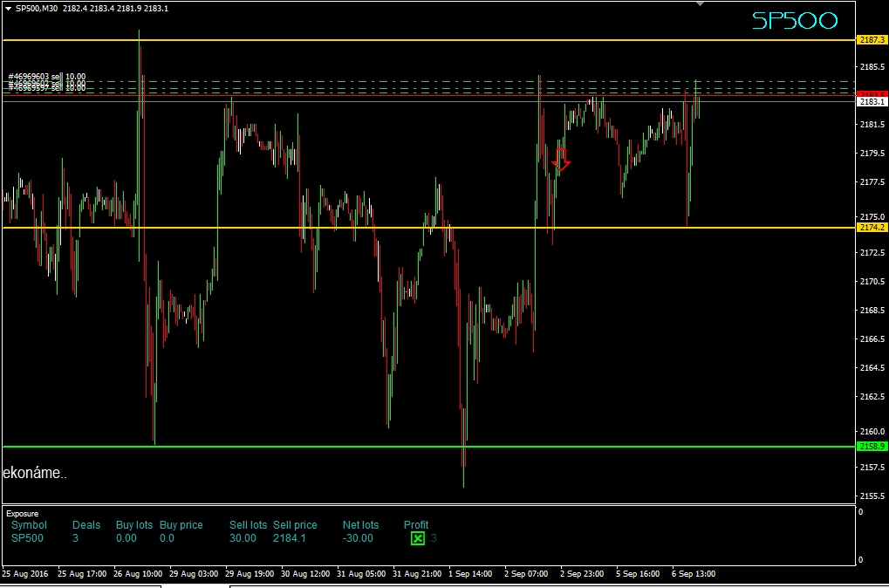
Task: Click the large cyan SP500 label
Action: [794, 21]
